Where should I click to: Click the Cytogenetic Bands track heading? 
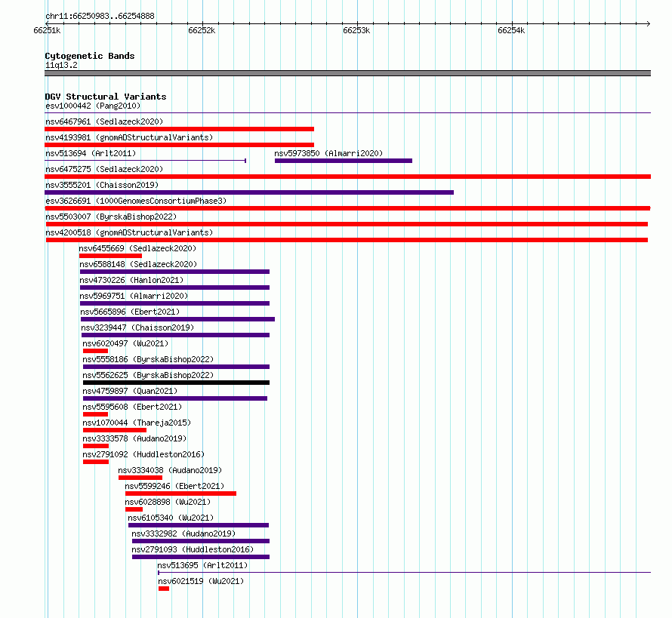click(x=90, y=56)
